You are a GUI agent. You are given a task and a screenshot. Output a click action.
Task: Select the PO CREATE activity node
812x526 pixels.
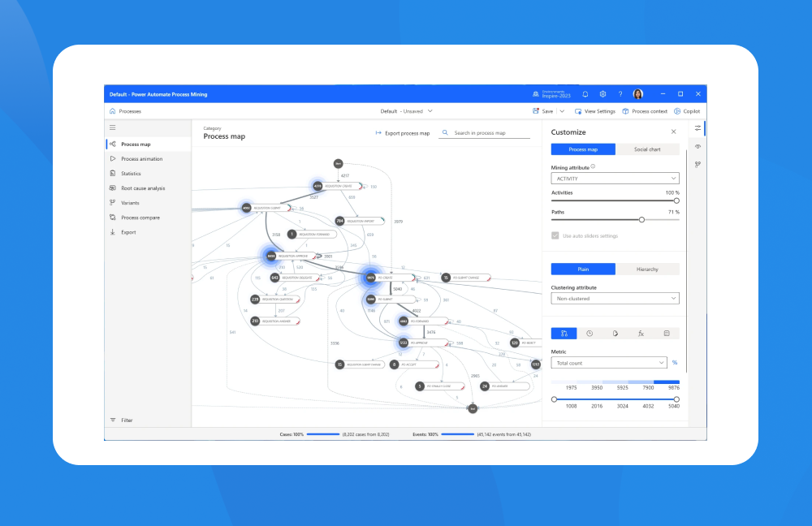click(x=390, y=278)
